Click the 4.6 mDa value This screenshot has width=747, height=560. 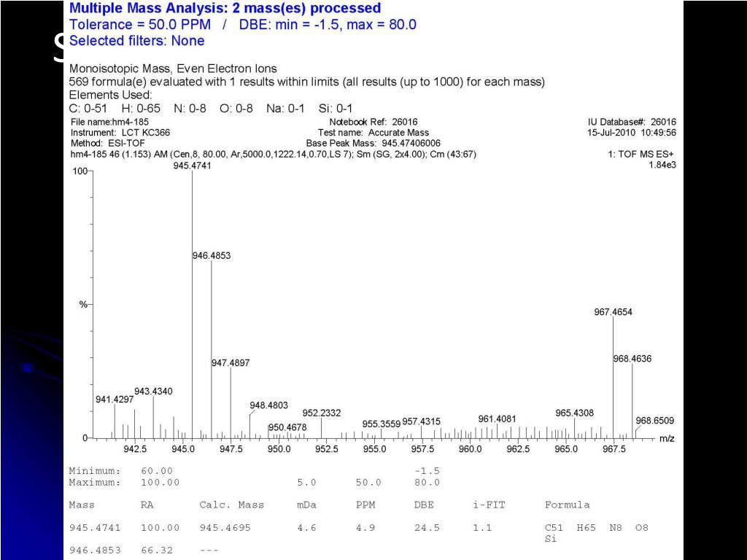[x=307, y=528]
